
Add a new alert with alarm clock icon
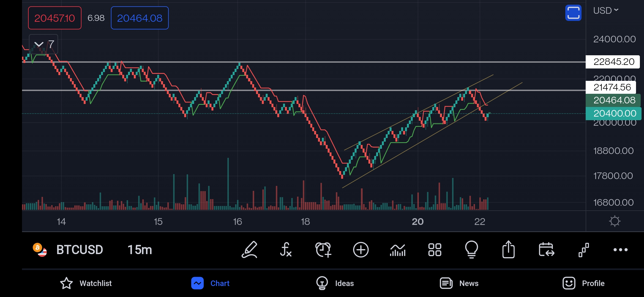[323, 250]
